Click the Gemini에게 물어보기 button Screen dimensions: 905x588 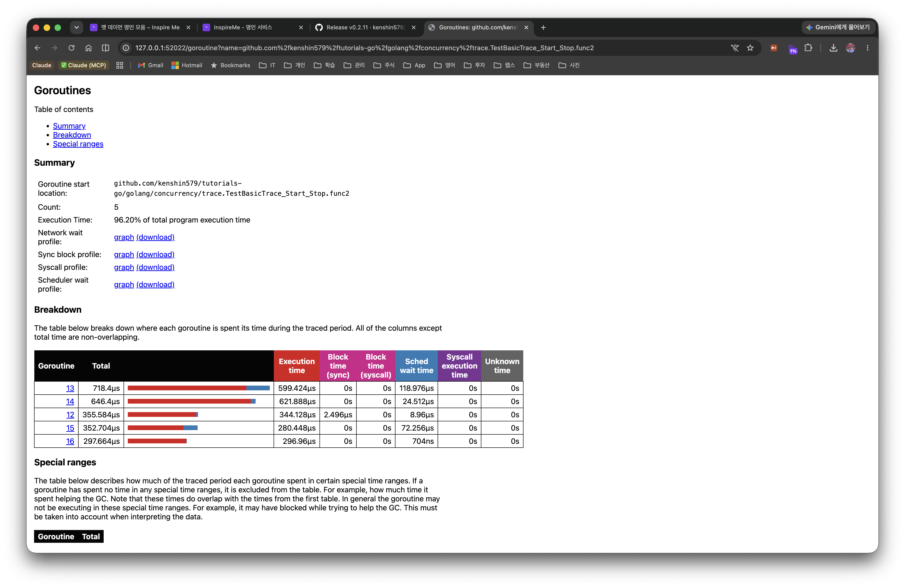[838, 27]
